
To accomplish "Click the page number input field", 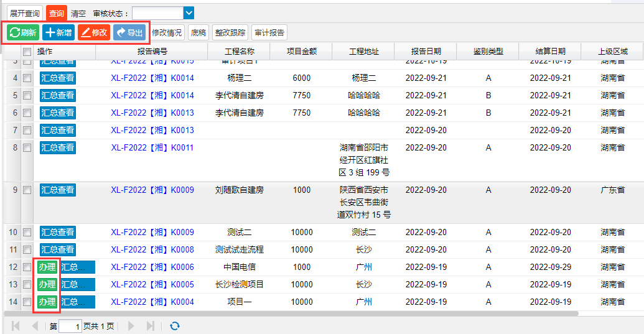I will pos(70,326).
